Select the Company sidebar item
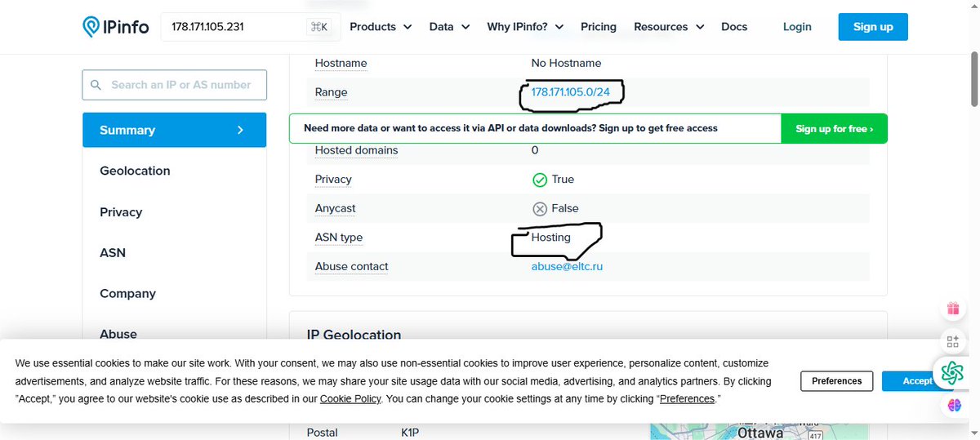The image size is (980, 440). pos(127,293)
